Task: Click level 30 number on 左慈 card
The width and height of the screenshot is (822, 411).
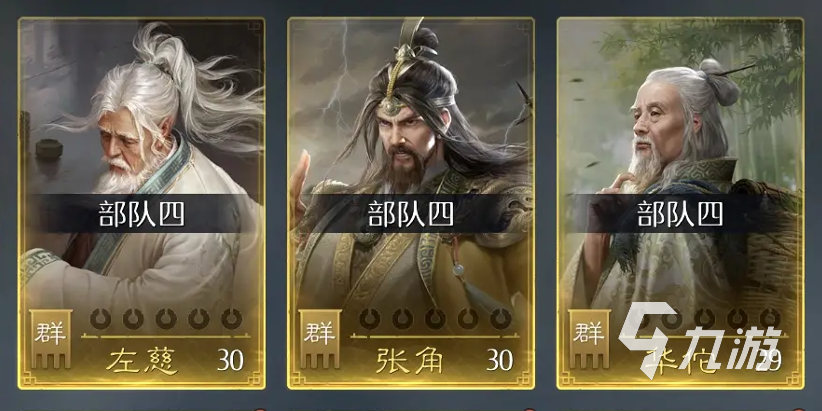Action: coord(231,360)
